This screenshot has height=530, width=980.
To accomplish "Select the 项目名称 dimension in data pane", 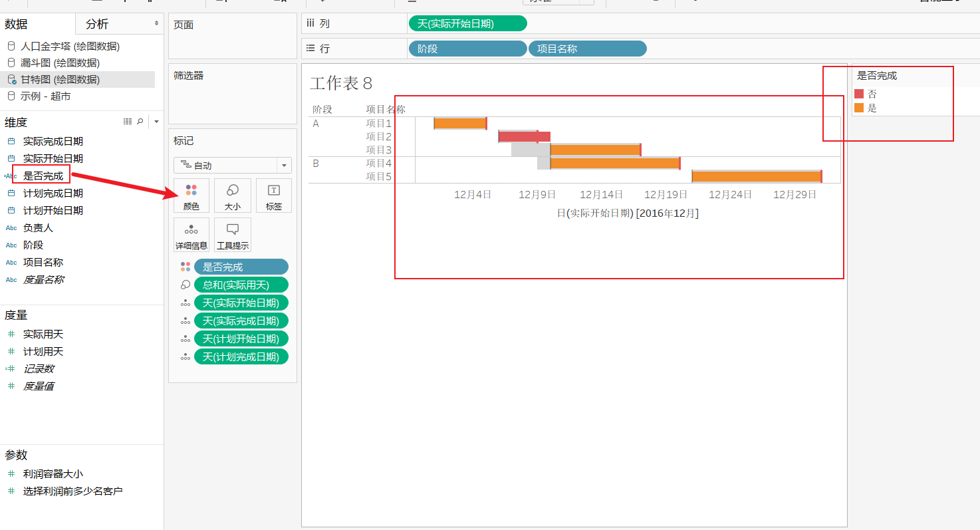I will [x=43, y=262].
